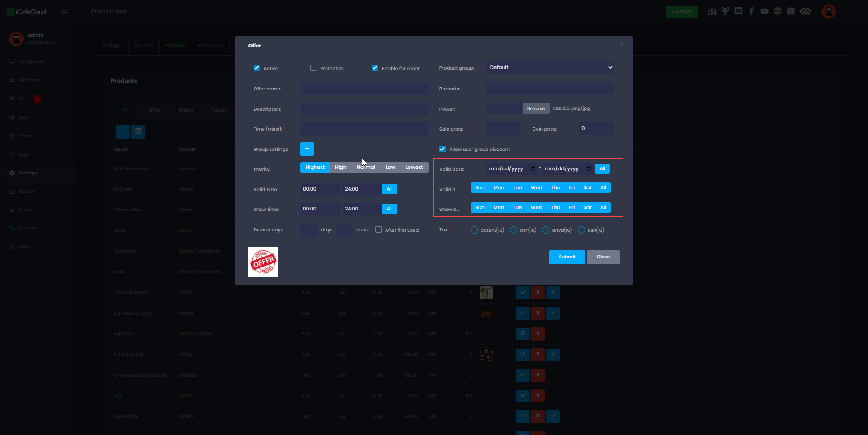Open Reports in the left sidebar
The width and height of the screenshot is (868, 435).
tap(27, 192)
